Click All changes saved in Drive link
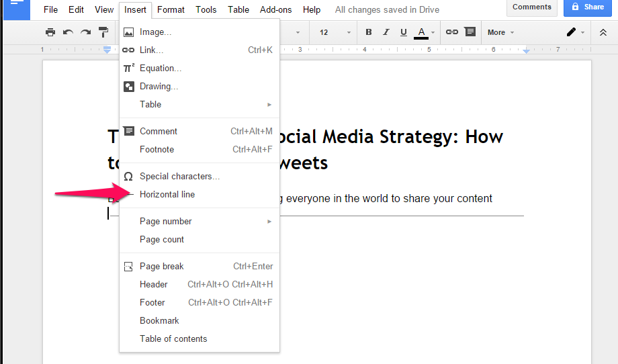618x364 pixels. [387, 10]
